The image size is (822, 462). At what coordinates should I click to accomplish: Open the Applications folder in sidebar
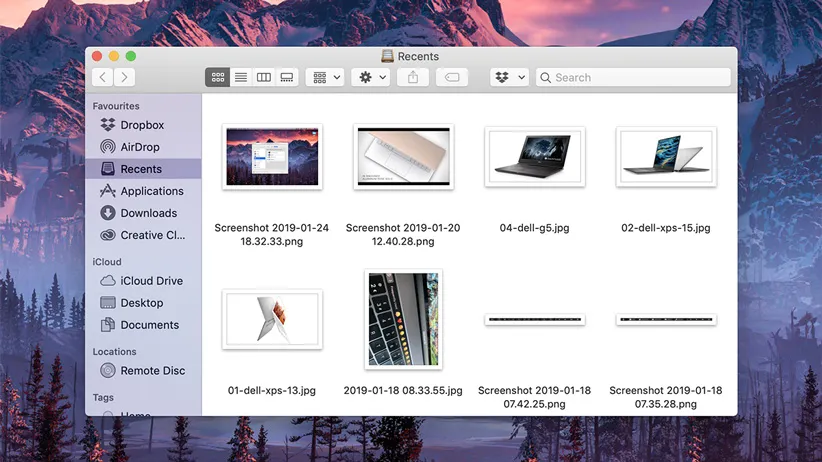pos(151,191)
